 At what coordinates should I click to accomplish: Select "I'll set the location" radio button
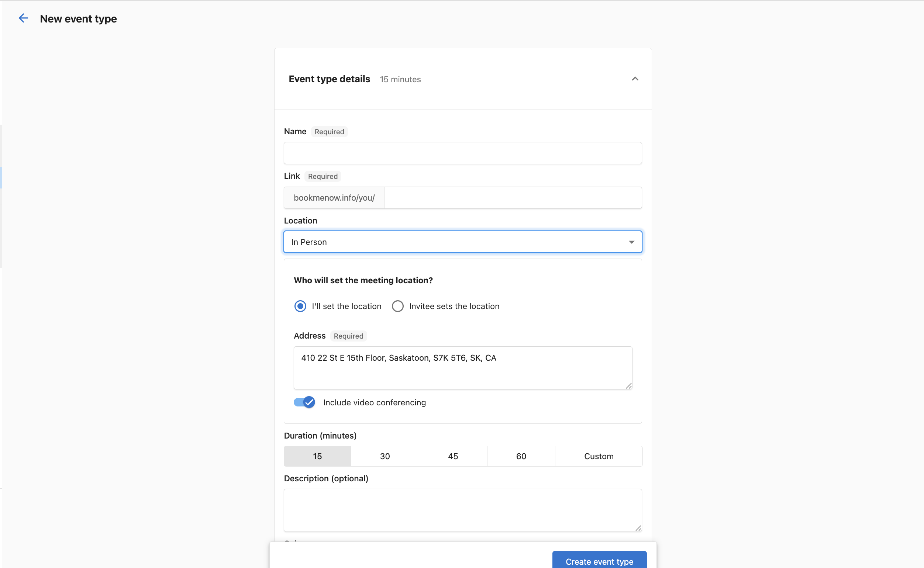point(300,306)
